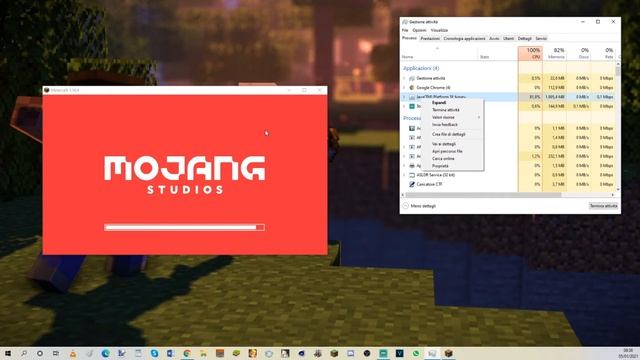This screenshot has width=640, height=360.
Task: Launch Microsoft Edge from taskbar
Action: click(x=105, y=353)
